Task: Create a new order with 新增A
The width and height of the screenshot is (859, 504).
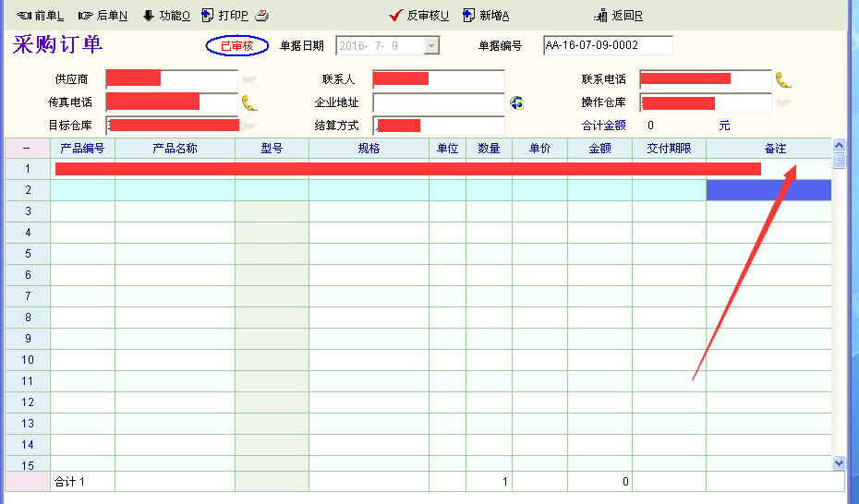Action: point(486,16)
